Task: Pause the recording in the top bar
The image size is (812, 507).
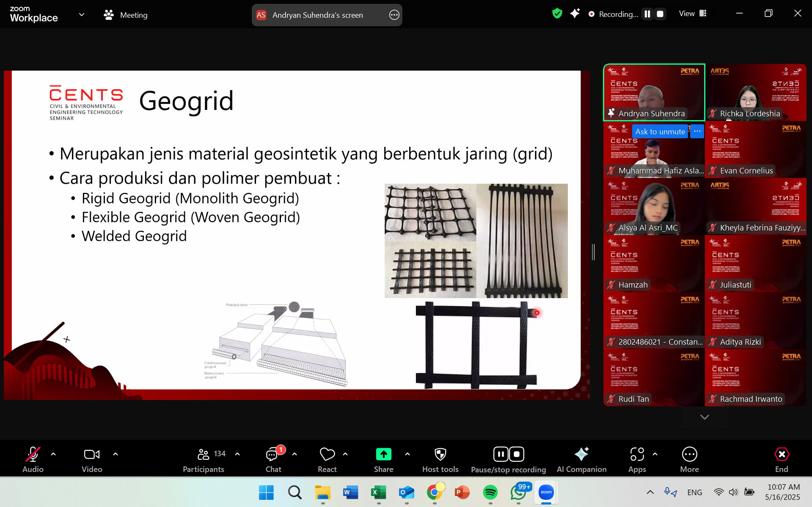Action: point(647,14)
